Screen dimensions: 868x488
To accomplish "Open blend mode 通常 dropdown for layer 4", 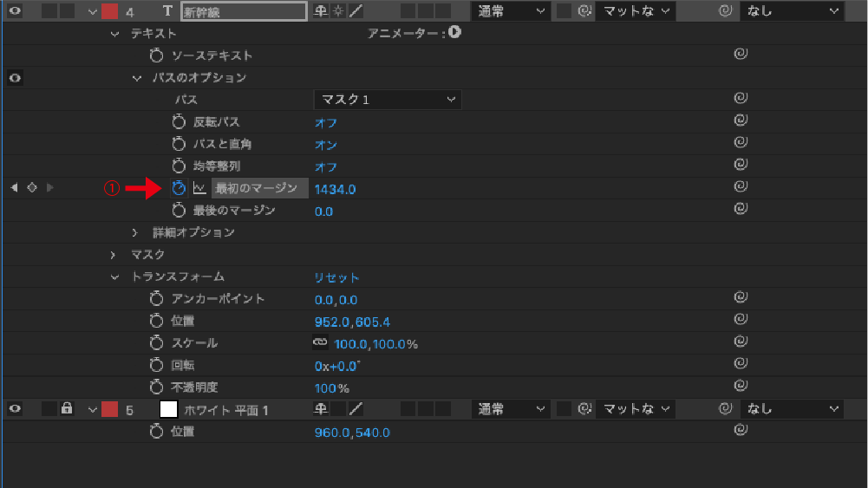I will tap(511, 11).
